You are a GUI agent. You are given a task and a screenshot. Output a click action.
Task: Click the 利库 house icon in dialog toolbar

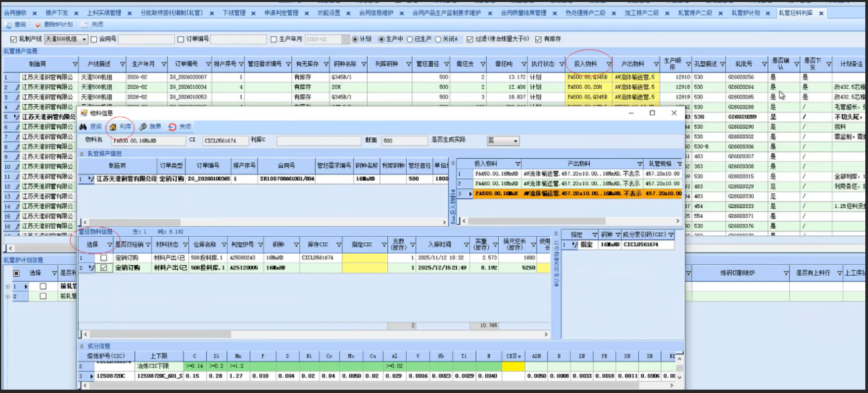coord(113,127)
